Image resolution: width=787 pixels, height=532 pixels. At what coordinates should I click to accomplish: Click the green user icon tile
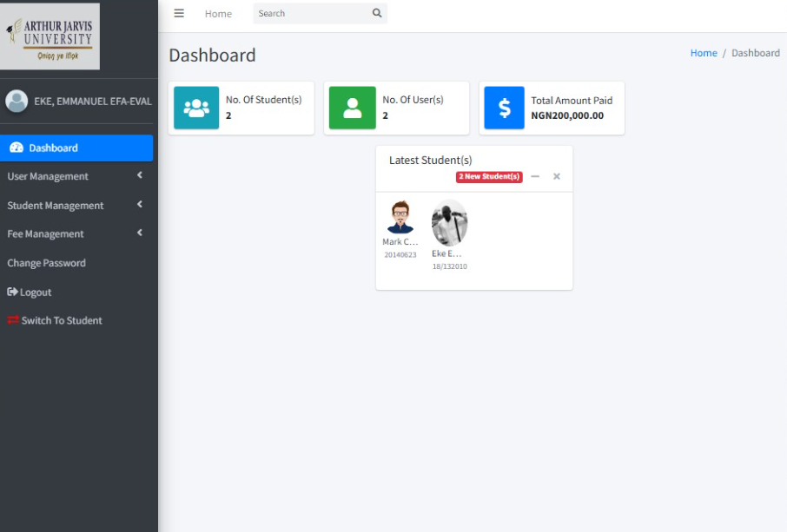click(353, 108)
